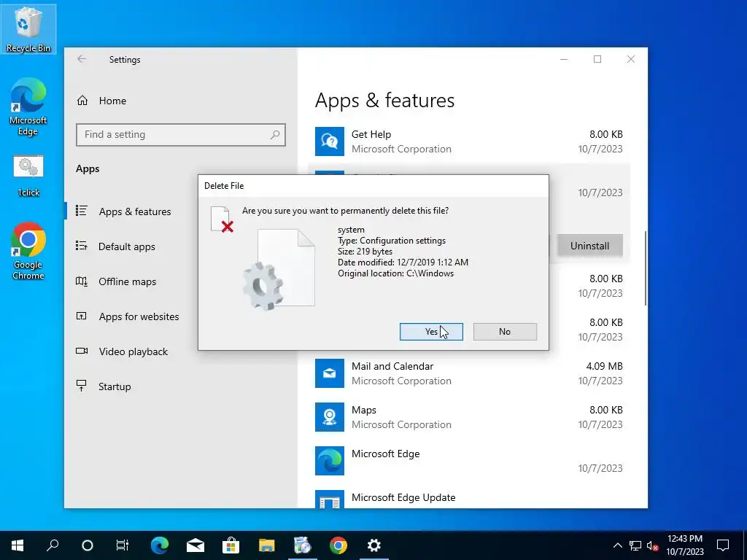This screenshot has height=560, width=747.
Task: Click the magnifier icon in the search box
Action: pyautogui.click(x=275, y=135)
